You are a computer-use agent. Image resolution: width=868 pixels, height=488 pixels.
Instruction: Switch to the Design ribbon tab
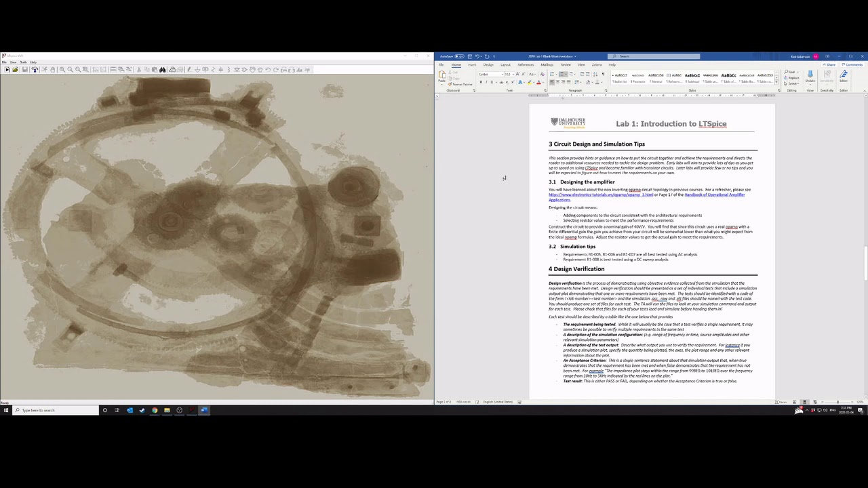click(488, 65)
